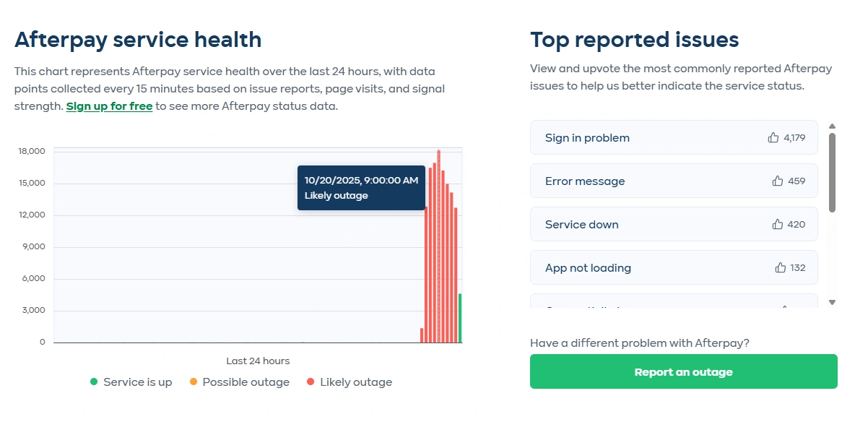Click thumbs-up icon beside App not loading

pos(781,267)
